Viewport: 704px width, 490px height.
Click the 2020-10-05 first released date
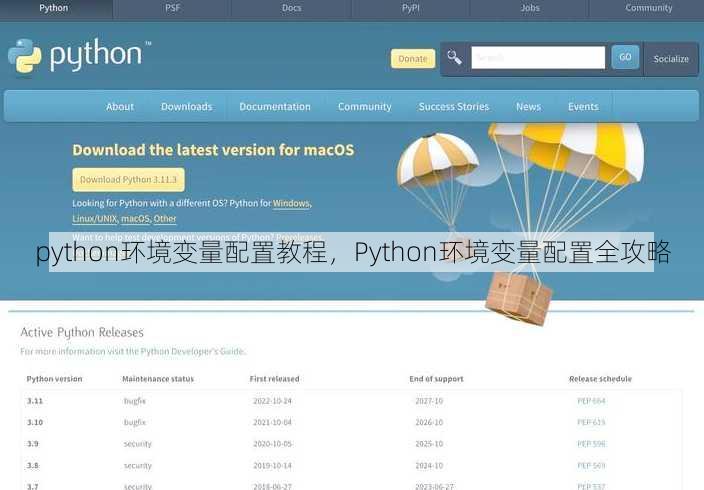coord(273,444)
